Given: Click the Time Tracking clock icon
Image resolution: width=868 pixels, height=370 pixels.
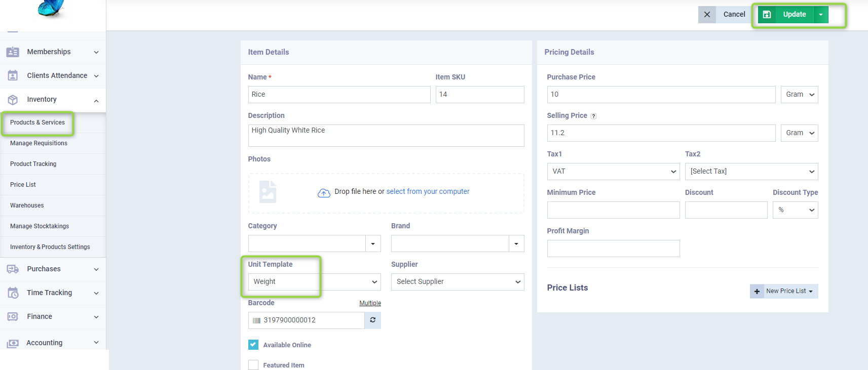Looking at the screenshot, I should [13, 293].
